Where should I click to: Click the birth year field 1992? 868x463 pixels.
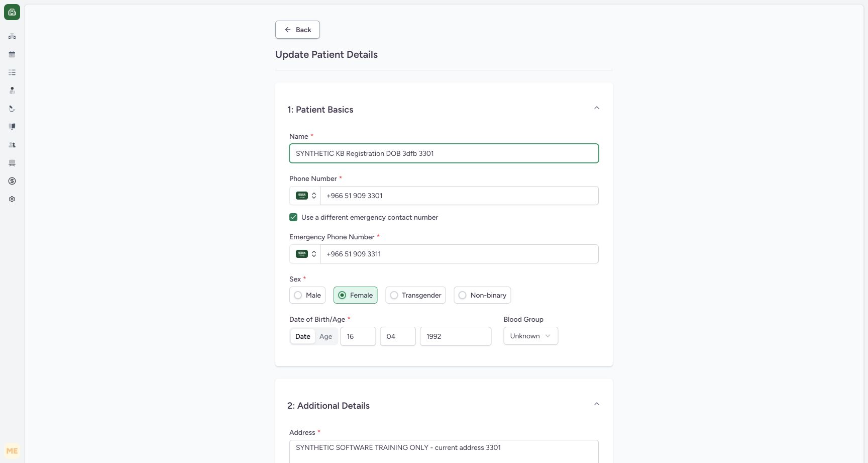tap(456, 336)
